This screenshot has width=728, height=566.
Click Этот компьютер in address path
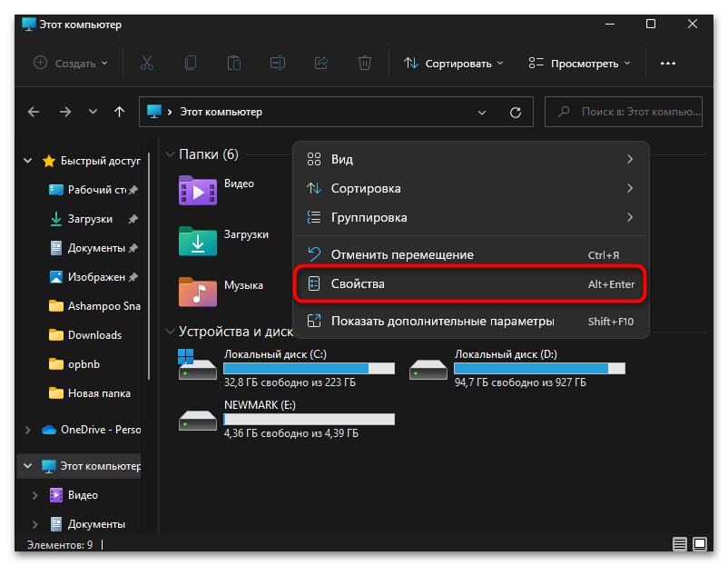tap(221, 112)
